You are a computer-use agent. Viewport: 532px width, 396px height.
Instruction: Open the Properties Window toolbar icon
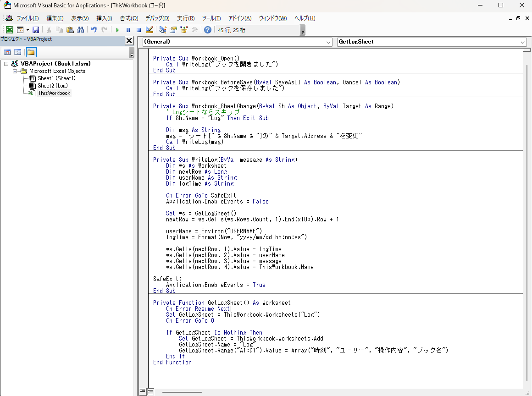tap(173, 30)
